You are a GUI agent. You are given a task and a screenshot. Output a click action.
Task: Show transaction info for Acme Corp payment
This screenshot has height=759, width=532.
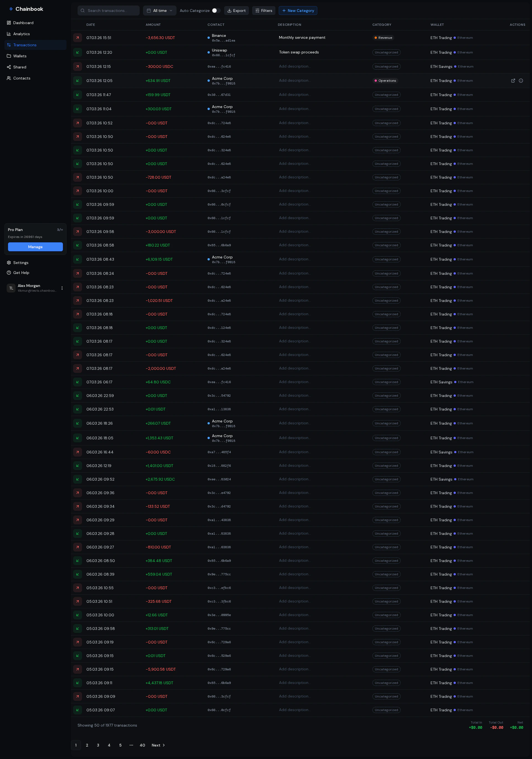[x=521, y=80]
